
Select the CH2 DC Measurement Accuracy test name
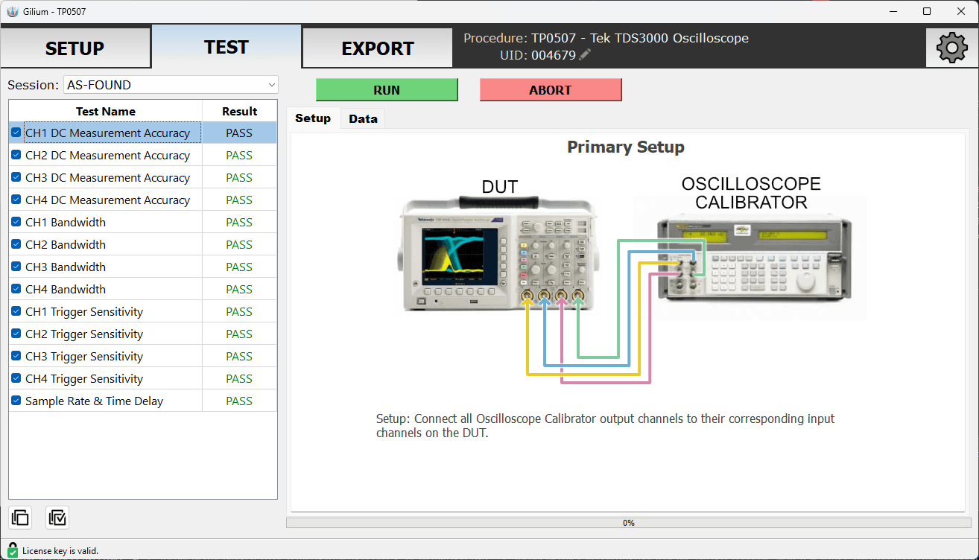click(x=107, y=155)
